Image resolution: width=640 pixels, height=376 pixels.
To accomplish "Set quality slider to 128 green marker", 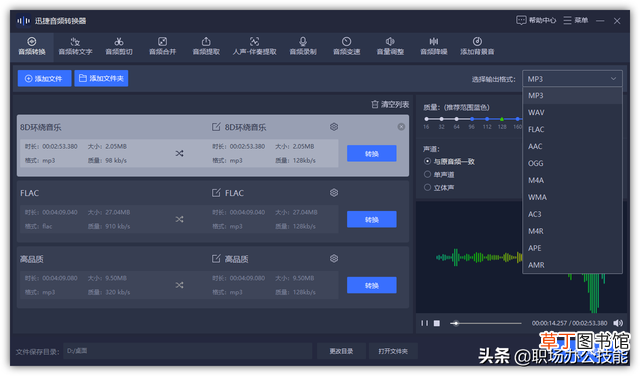I will pos(502,119).
